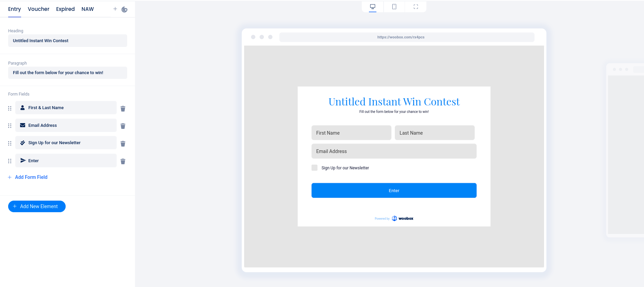Open the Expired tab

[x=65, y=9]
